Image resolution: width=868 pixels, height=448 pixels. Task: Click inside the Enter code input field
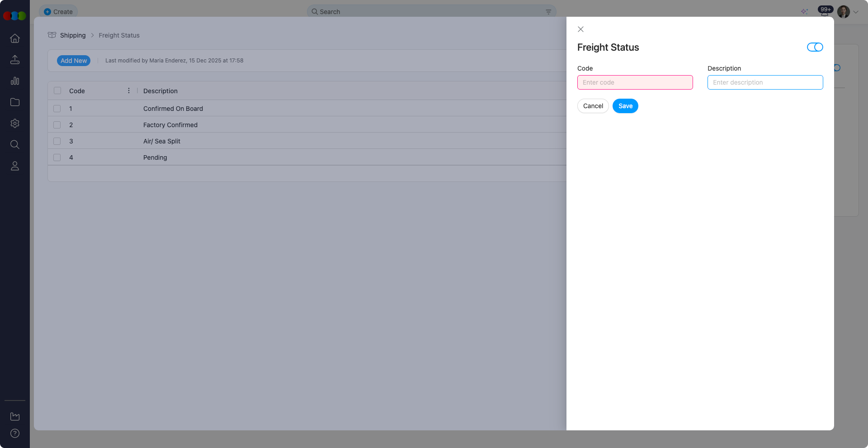click(x=635, y=82)
